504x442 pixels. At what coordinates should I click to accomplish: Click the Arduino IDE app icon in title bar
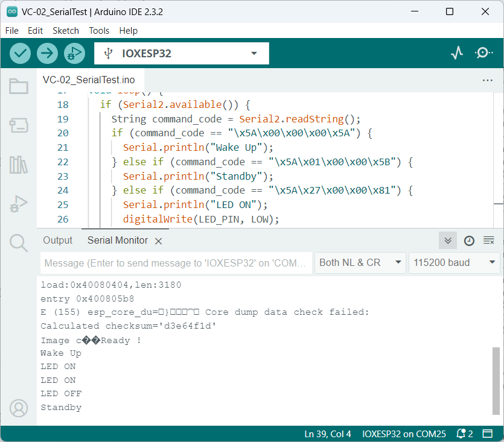click(x=12, y=12)
